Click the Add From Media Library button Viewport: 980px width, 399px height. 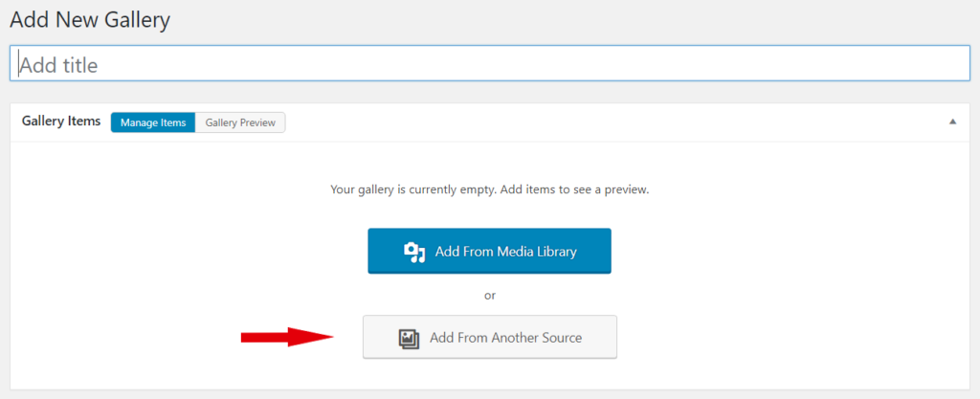(x=489, y=251)
